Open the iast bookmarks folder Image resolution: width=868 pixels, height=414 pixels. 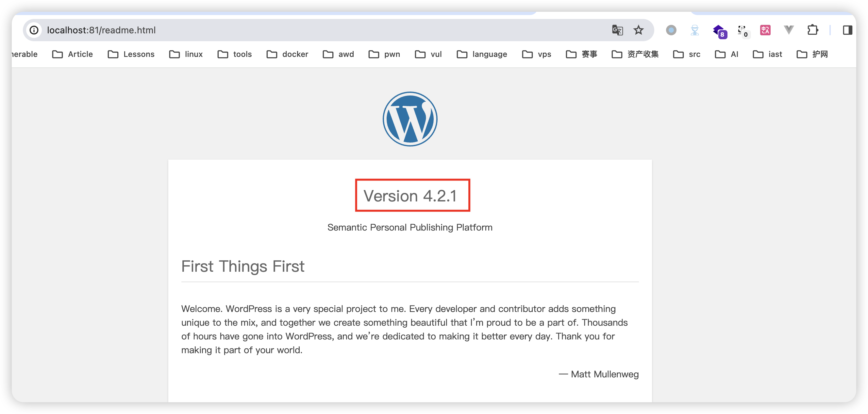[767, 54]
